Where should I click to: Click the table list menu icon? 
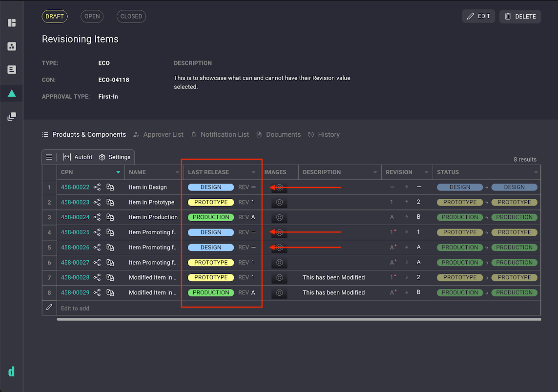point(49,157)
